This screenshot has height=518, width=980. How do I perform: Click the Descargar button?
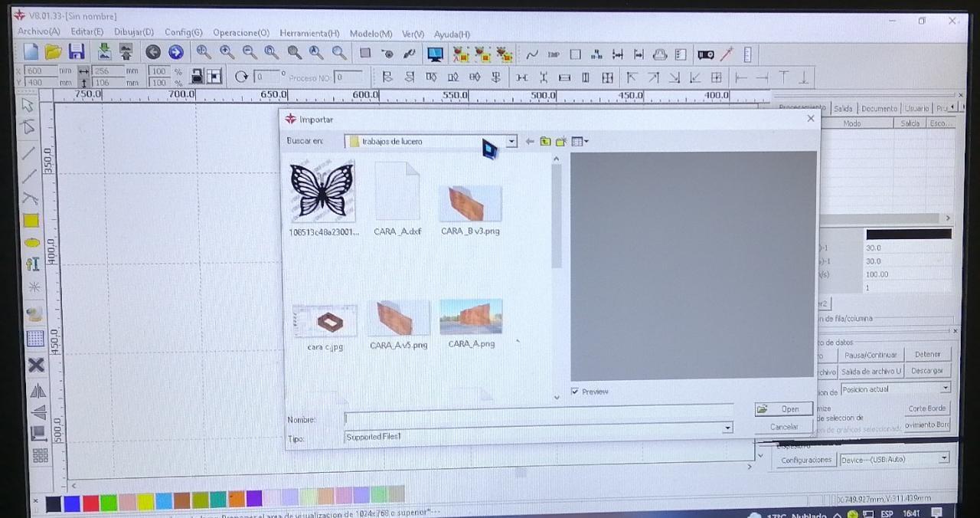[927, 371]
